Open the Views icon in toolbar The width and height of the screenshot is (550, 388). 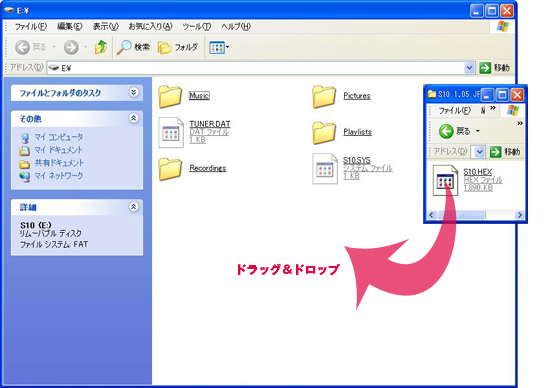pos(216,47)
